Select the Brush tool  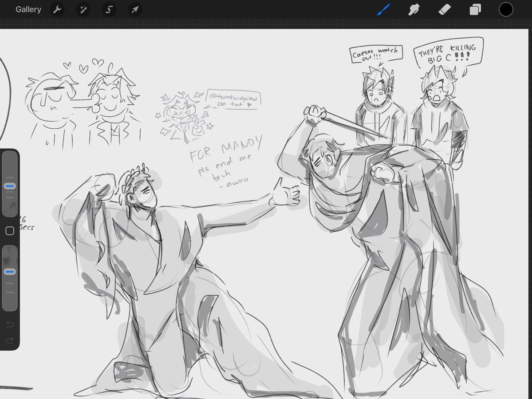click(x=384, y=9)
